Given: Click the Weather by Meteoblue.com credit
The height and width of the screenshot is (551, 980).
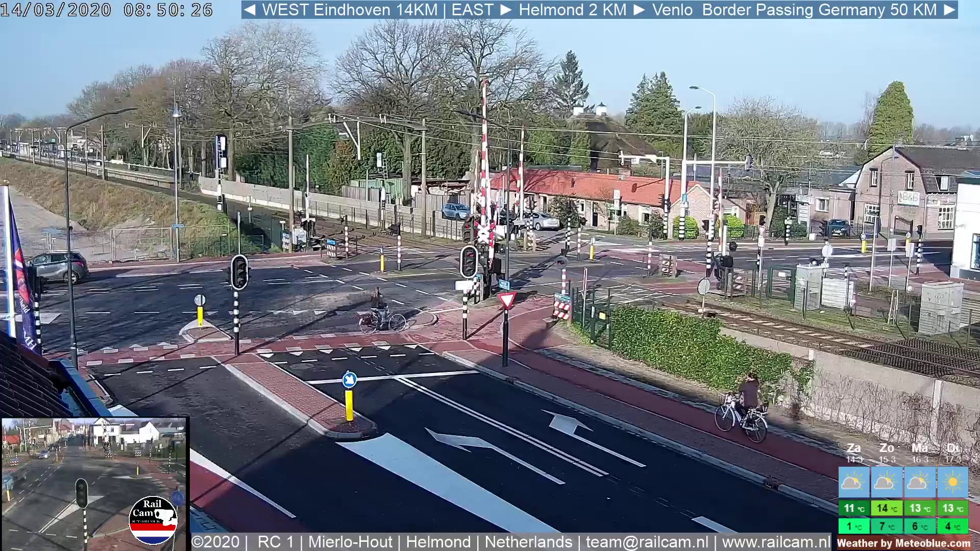Looking at the screenshot, I should (x=903, y=543).
